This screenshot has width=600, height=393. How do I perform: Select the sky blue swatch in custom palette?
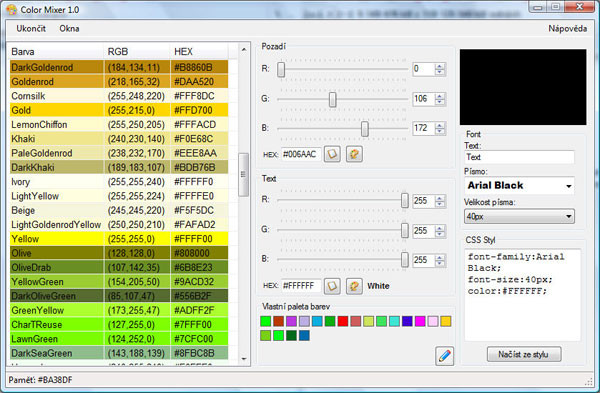(317, 321)
